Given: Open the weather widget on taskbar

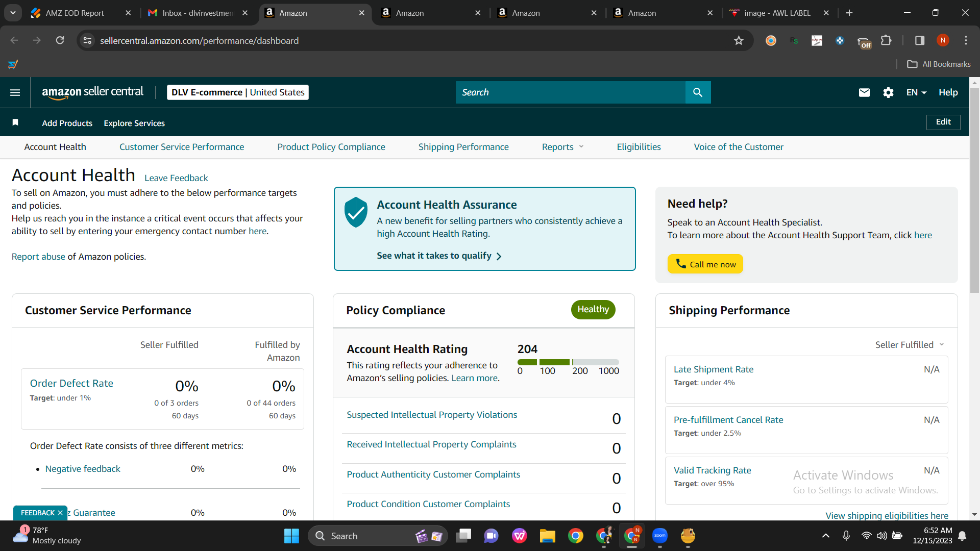Looking at the screenshot, I should 47,536.
